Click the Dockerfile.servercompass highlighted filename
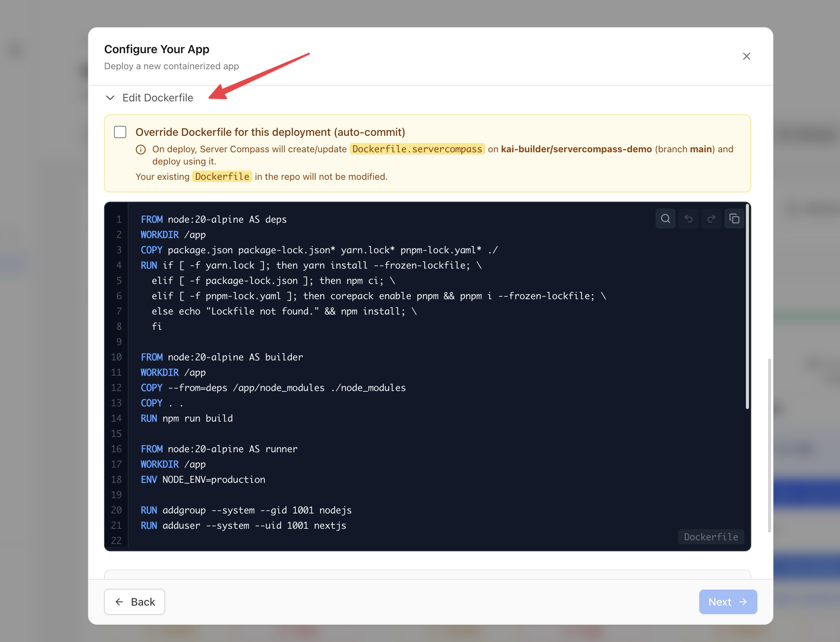This screenshot has height=642, width=840. click(417, 149)
